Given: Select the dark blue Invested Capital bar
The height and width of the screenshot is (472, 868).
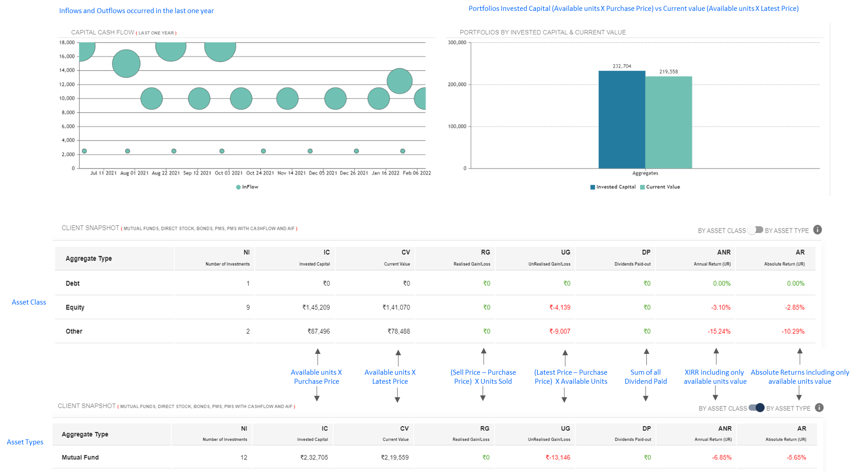Looking at the screenshot, I should click(x=622, y=119).
